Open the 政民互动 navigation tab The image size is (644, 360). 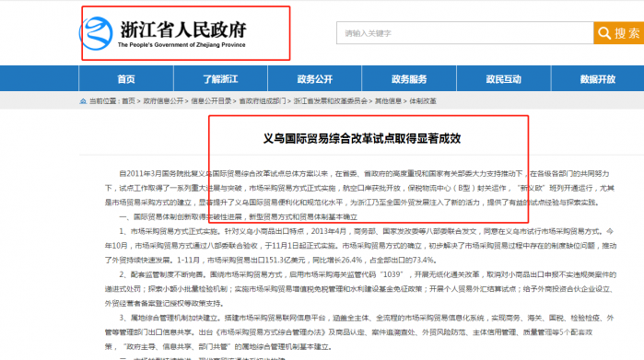(504, 79)
